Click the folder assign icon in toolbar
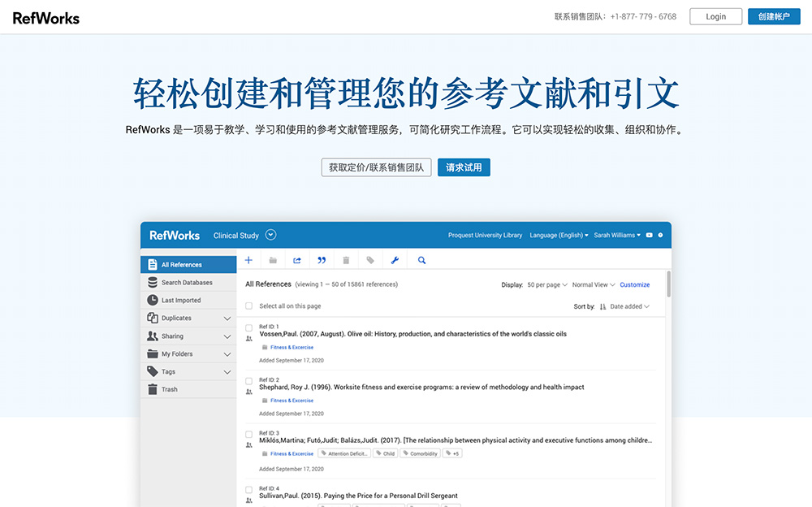 [x=273, y=260]
